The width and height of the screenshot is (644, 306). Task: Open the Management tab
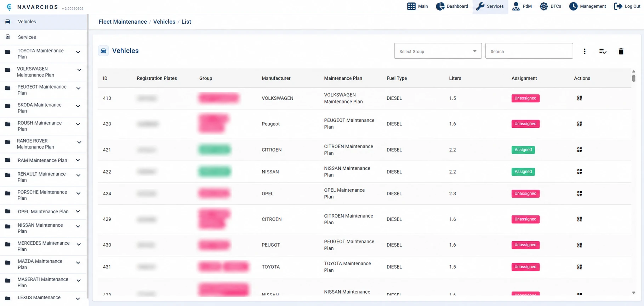tap(587, 6)
